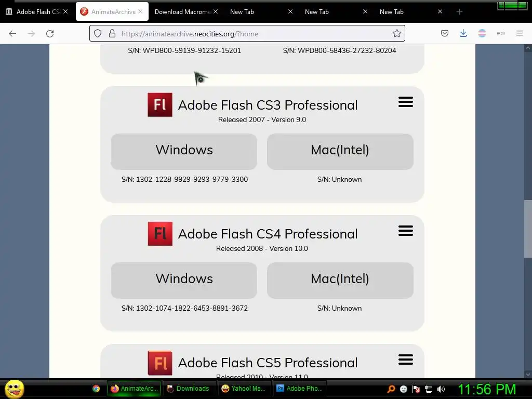
Task: Click the site security padlock icon
Action: point(112,34)
